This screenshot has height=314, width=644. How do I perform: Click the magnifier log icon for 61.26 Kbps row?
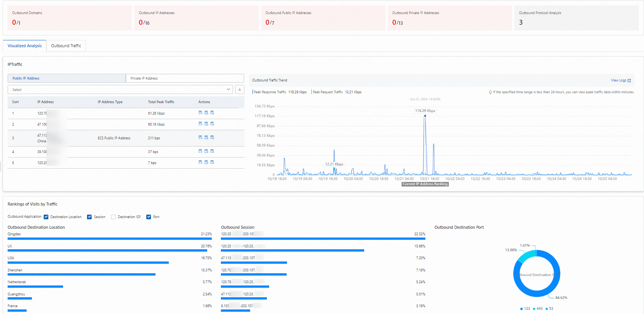pyautogui.click(x=200, y=113)
